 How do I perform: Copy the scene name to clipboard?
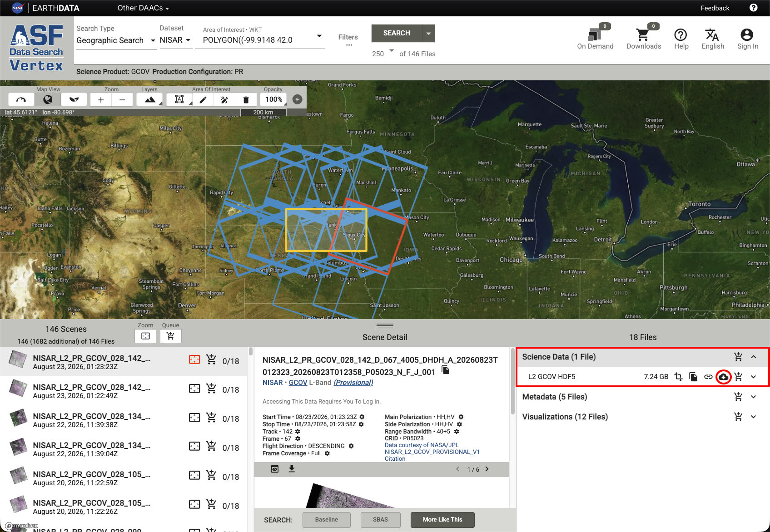pyautogui.click(x=446, y=370)
